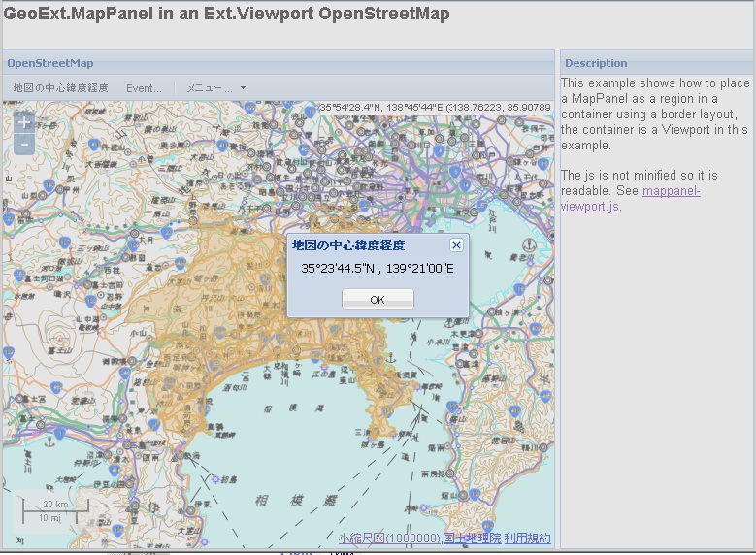Screen dimensions: 756x555
Task: Click the splitter between map and Description
Action: point(557,291)
